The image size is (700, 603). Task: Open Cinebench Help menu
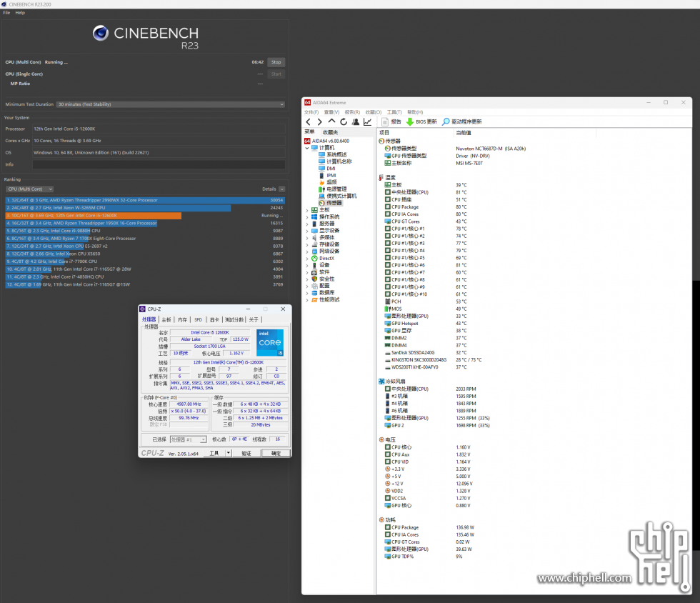point(20,13)
